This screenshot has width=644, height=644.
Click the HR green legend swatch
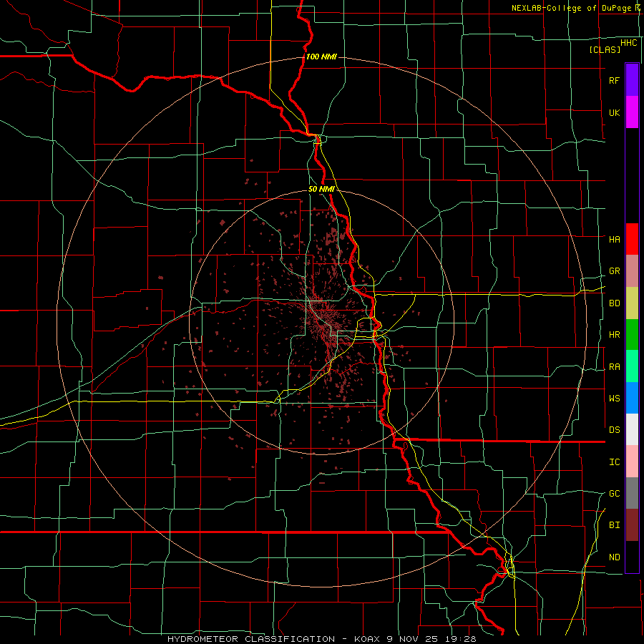(x=632, y=335)
